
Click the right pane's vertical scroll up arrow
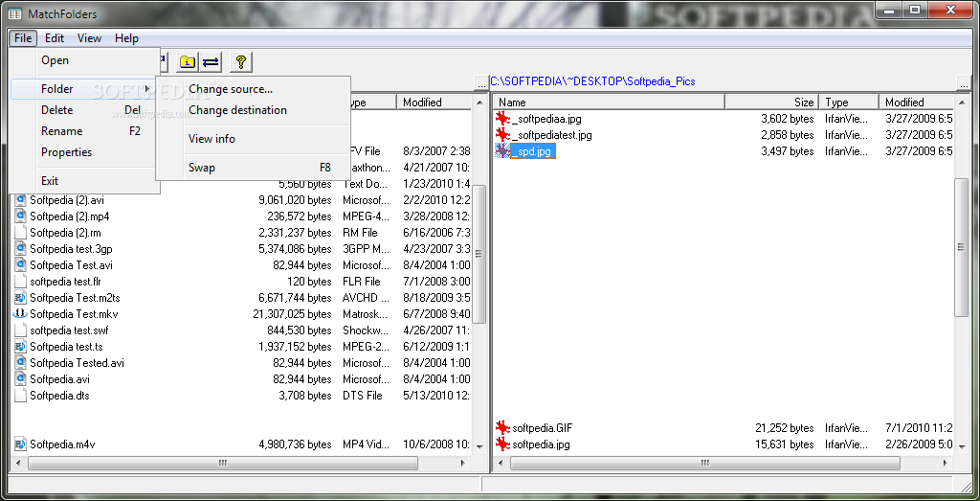tap(961, 102)
